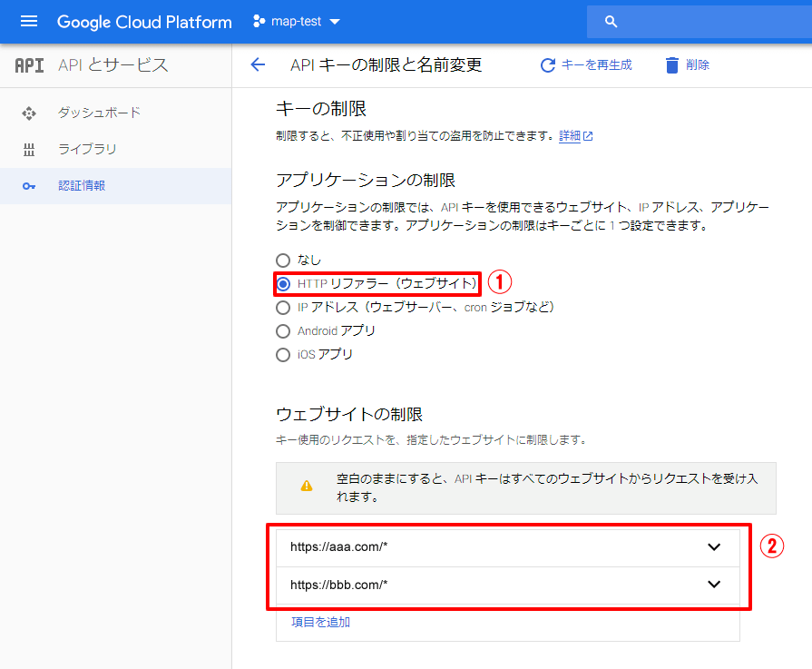Choose the Android アプリ radio option
The height and width of the screenshot is (669, 812).
[x=283, y=331]
